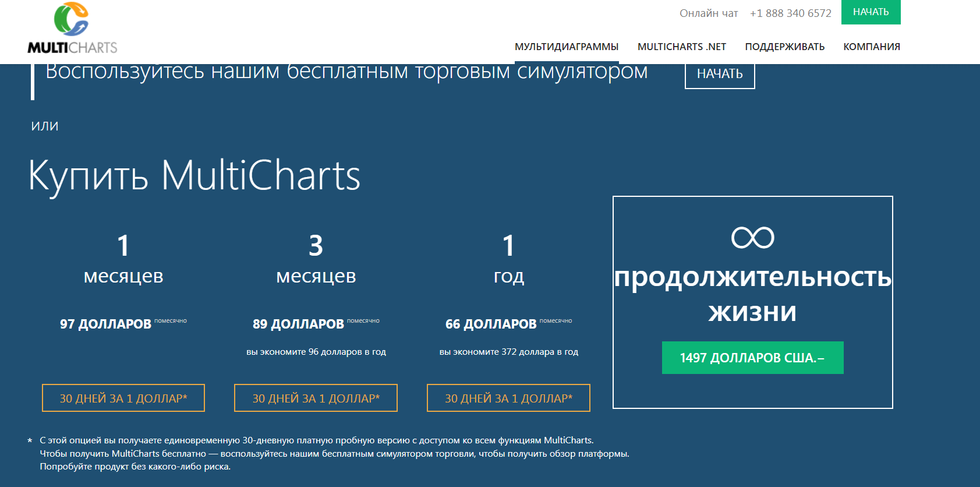Click the '1 год' plan title
980x487 pixels.
click(508, 259)
